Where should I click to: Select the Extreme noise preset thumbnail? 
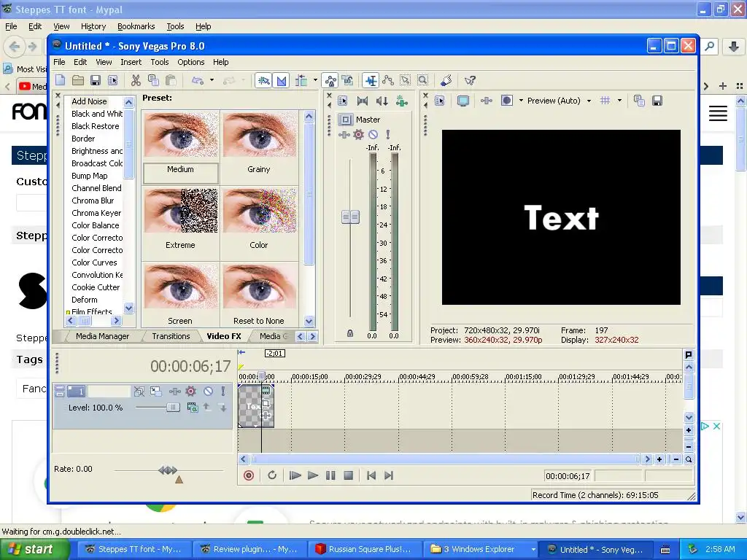coord(181,211)
